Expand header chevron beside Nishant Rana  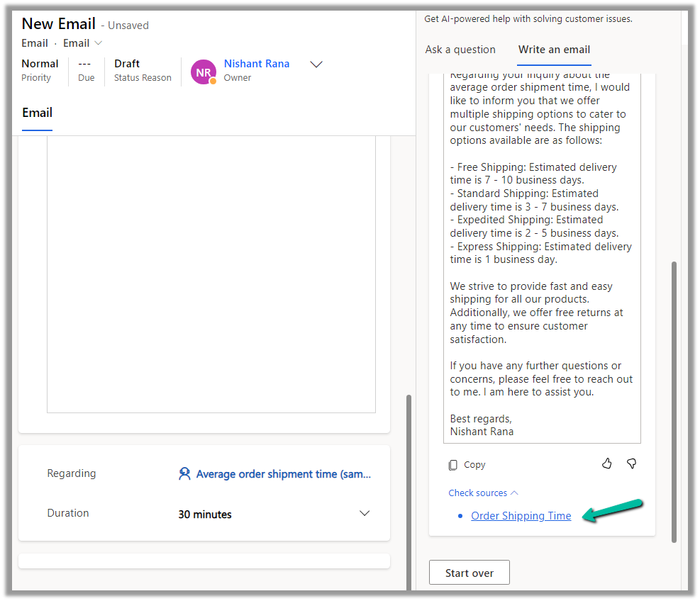pos(316,64)
